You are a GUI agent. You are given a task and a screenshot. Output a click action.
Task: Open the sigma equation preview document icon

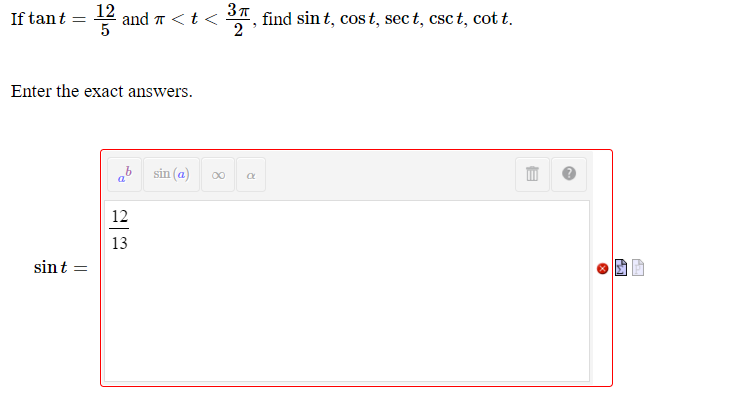[621, 268]
